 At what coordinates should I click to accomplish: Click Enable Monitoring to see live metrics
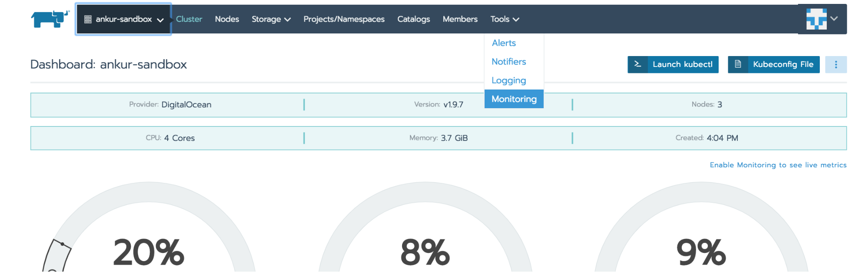point(778,165)
